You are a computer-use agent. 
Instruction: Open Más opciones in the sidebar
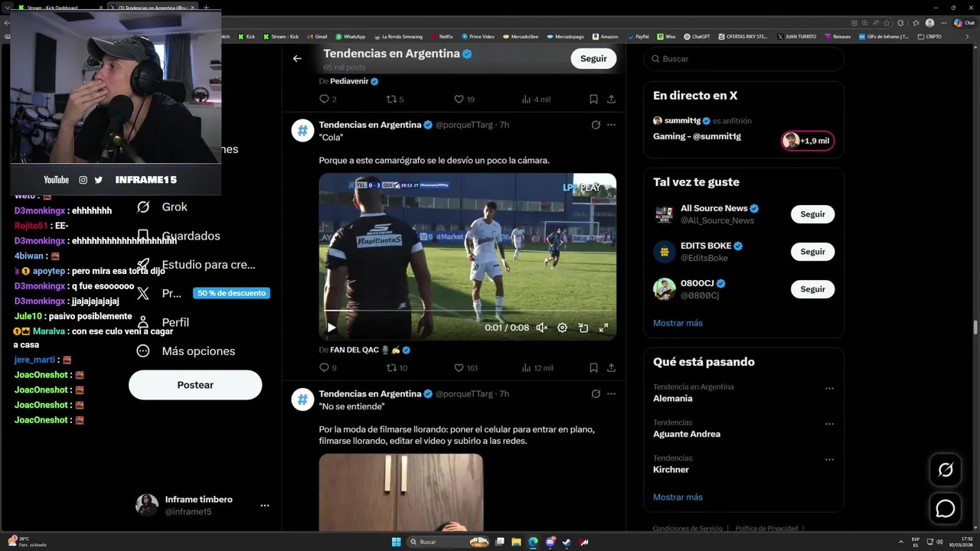185,351
